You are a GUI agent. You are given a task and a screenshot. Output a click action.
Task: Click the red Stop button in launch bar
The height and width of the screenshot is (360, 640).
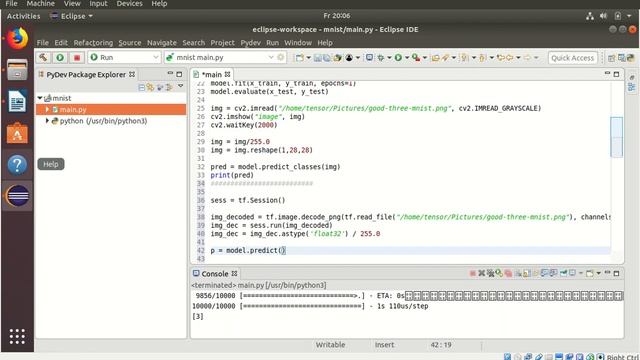(x=77, y=58)
